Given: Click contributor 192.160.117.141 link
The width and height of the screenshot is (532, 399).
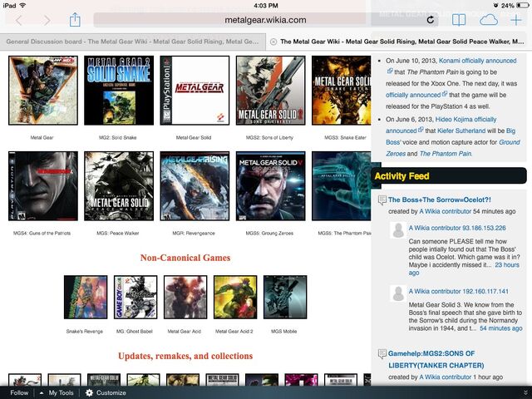Looking at the screenshot, I should [458, 291].
